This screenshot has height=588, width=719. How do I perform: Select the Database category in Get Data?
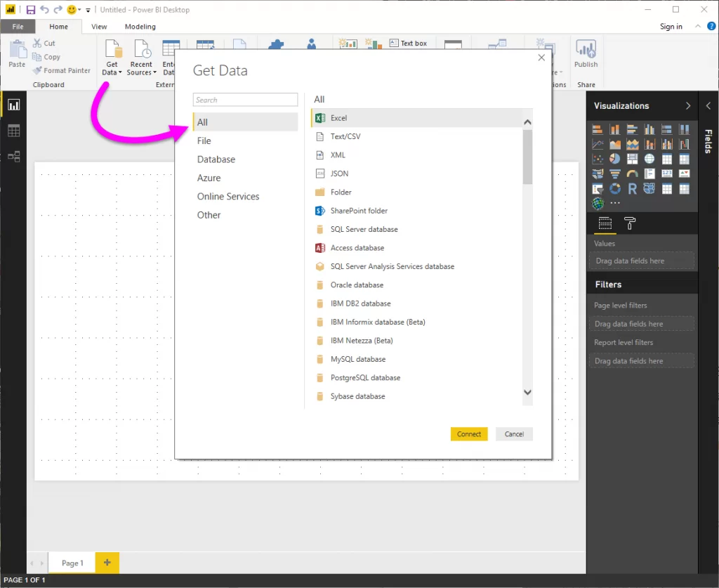click(x=216, y=159)
